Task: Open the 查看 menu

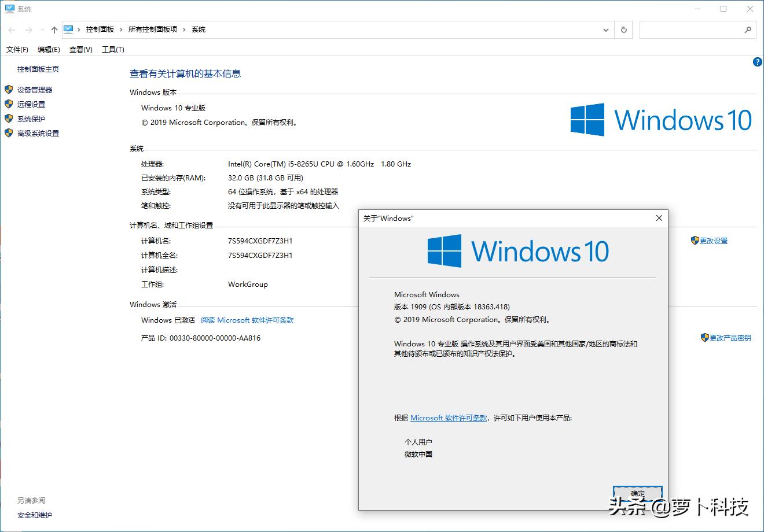Action: (80, 49)
